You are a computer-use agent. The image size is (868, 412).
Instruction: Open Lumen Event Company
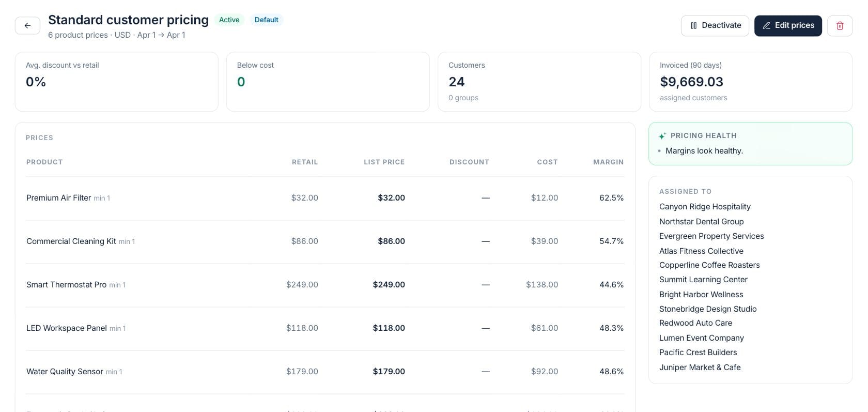point(702,338)
